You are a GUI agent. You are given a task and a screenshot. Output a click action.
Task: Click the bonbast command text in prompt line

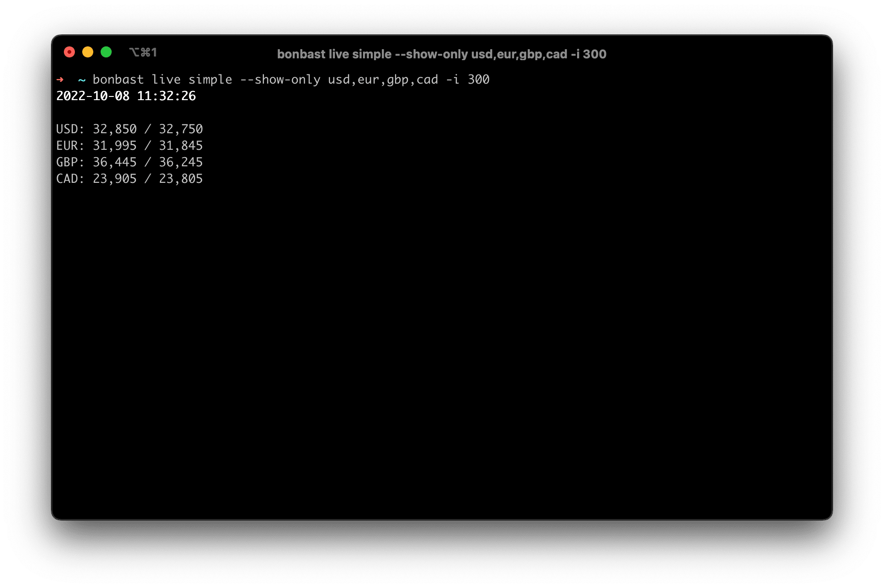pyautogui.click(x=291, y=79)
